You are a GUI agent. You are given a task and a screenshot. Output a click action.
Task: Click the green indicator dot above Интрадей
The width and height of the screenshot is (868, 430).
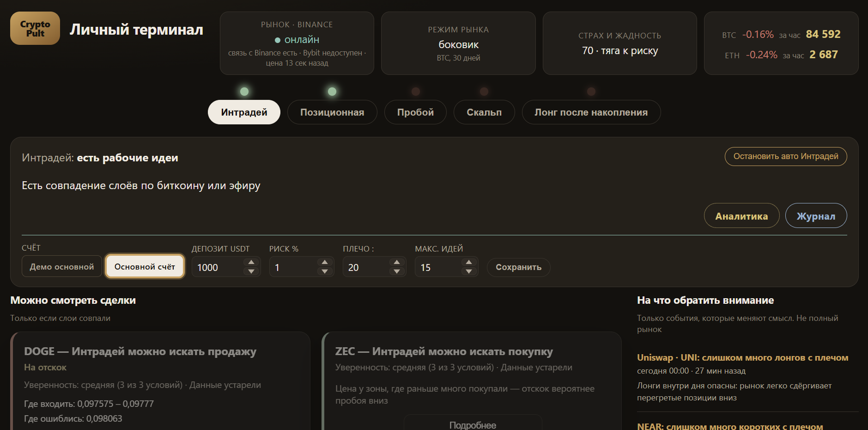244,92
